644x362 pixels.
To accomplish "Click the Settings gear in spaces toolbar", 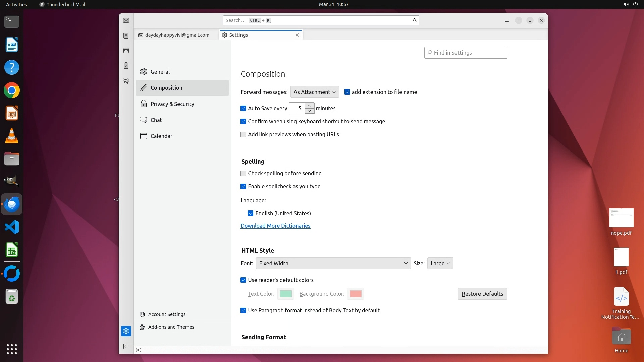I will click(126, 331).
